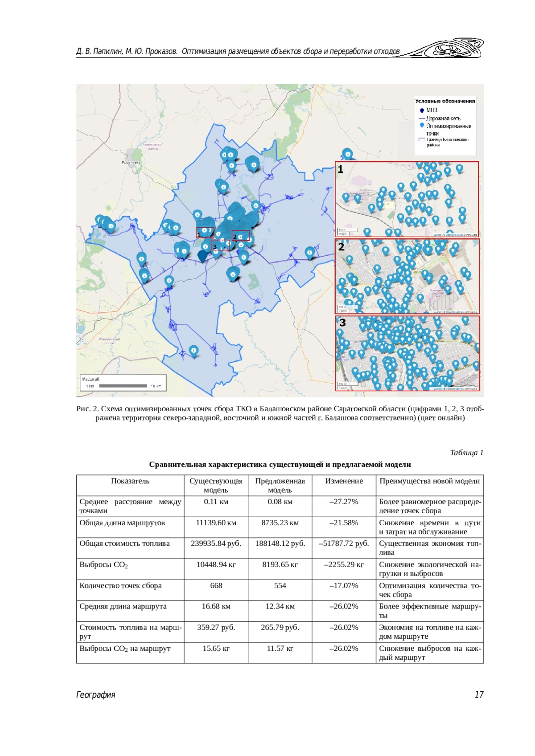Click the МПЗ symbol in the legend

click(x=422, y=110)
